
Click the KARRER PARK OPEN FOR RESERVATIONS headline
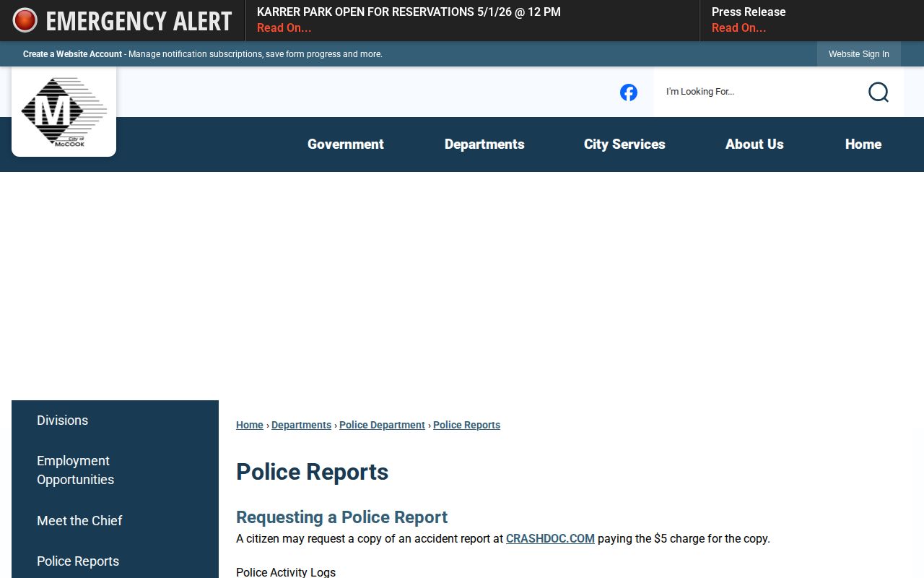[x=409, y=12]
